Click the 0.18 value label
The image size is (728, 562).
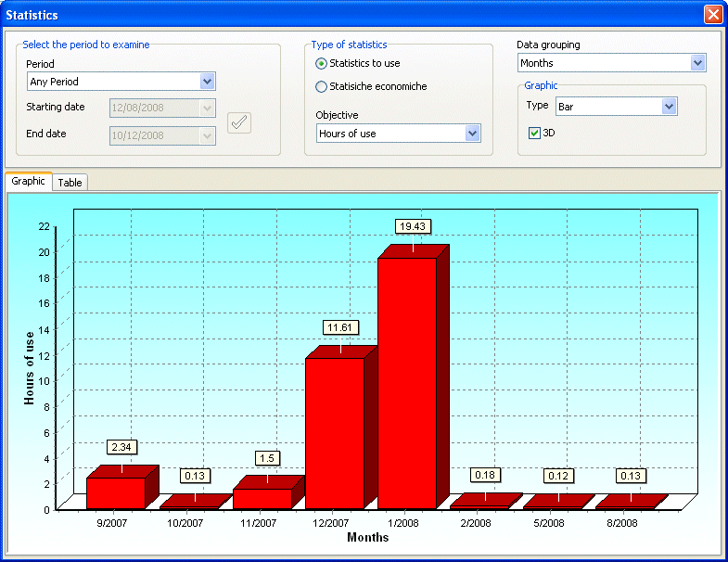point(485,475)
